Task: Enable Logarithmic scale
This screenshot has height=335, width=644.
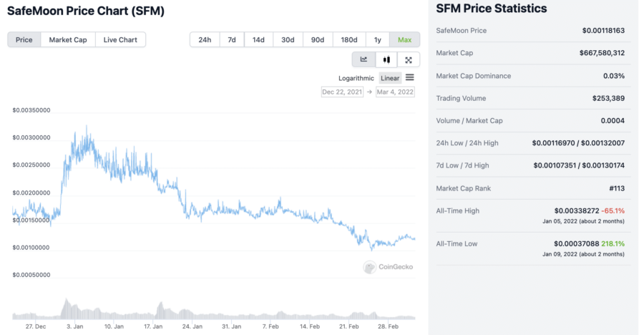Action: click(x=356, y=78)
